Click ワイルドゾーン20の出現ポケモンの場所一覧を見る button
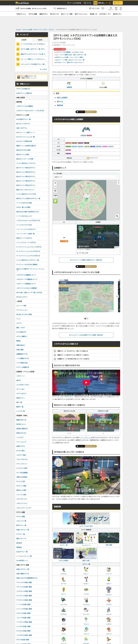Screen dimensions: 138x644 point(86,335)
